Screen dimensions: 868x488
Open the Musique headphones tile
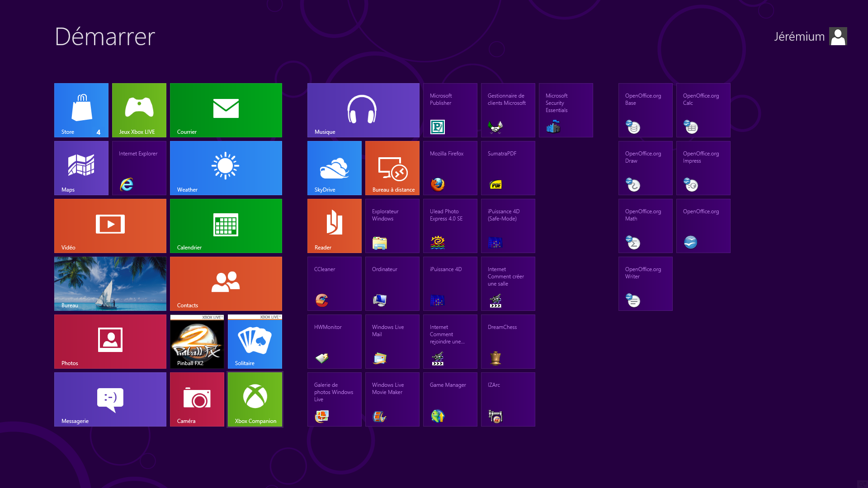click(x=363, y=110)
